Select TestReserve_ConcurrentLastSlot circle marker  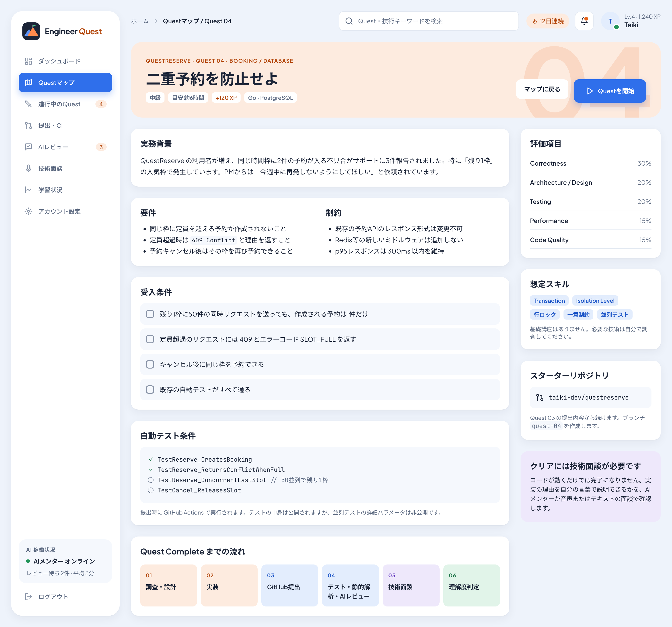click(151, 480)
